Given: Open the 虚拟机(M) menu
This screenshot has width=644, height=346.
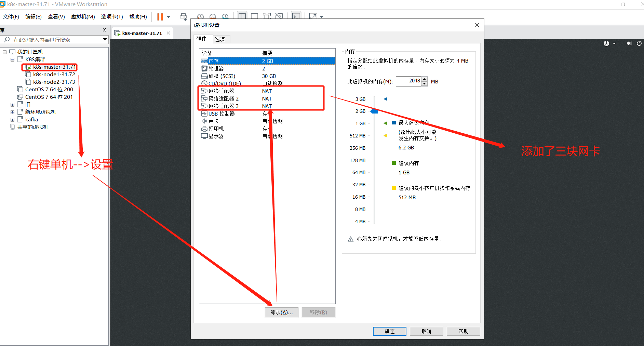Looking at the screenshot, I should coord(83,17).
